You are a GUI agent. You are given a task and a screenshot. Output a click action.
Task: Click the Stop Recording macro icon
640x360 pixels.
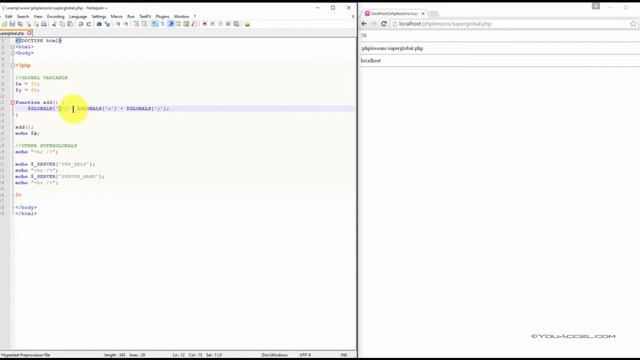(x=212, y=24)
